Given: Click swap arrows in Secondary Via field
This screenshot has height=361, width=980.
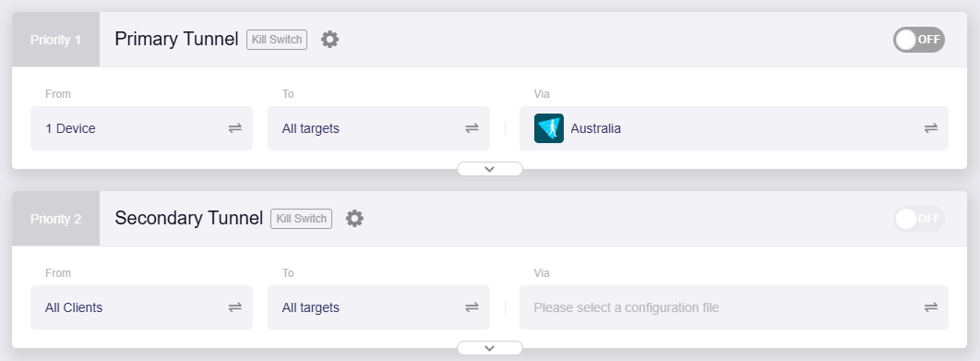Looking at the screenshot, I should 931,307.
